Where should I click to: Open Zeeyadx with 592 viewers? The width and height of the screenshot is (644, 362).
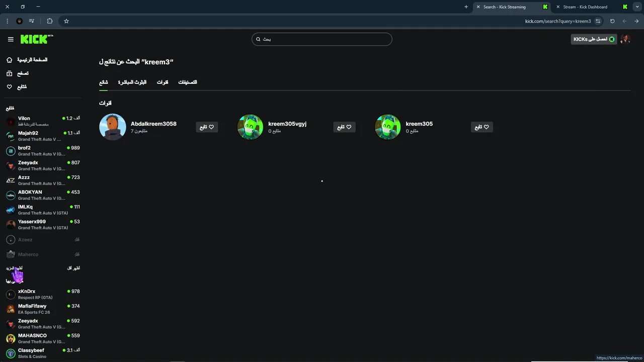tap(43, 324)
